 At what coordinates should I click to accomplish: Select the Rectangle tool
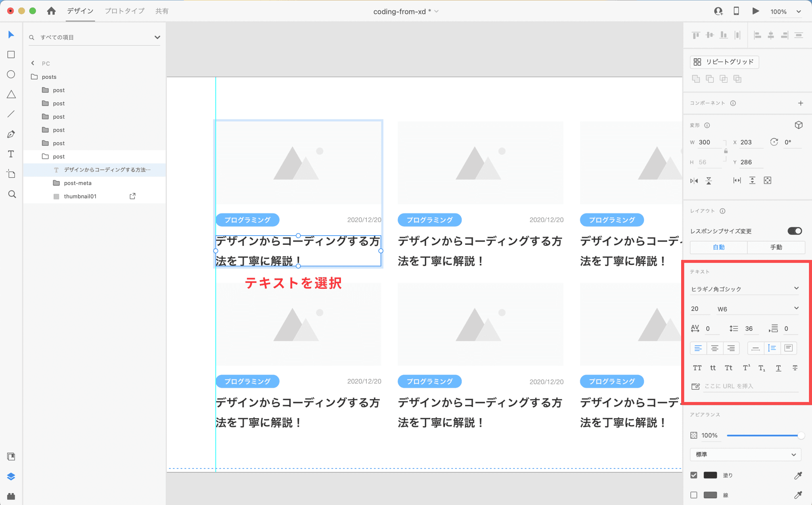coord(11,55)
